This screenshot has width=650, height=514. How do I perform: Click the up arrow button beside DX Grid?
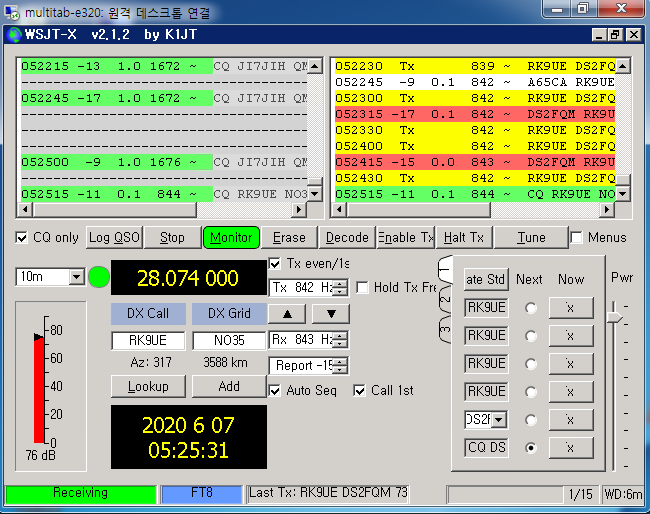coord(287,314)
